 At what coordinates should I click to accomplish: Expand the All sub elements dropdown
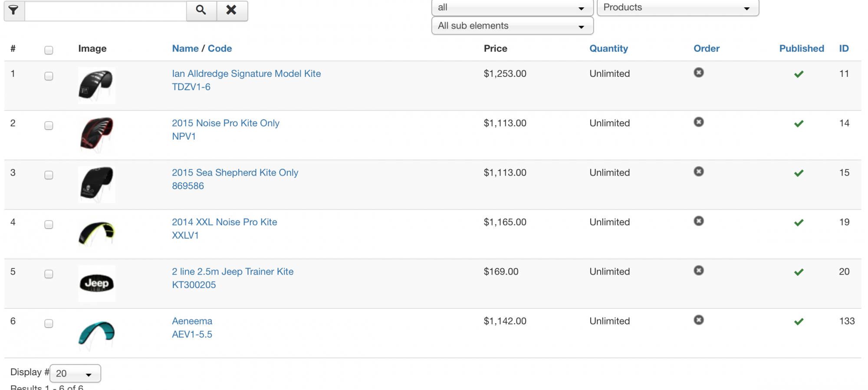(512, 26)
